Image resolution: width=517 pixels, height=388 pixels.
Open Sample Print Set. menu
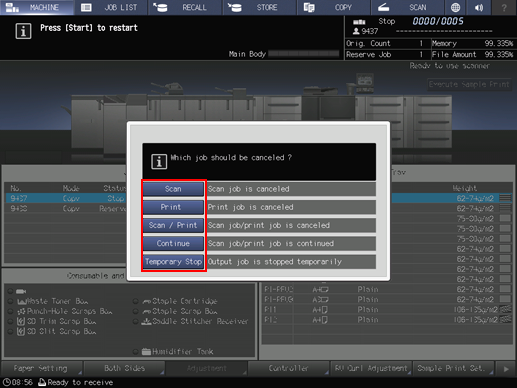[x=453, y=368]
